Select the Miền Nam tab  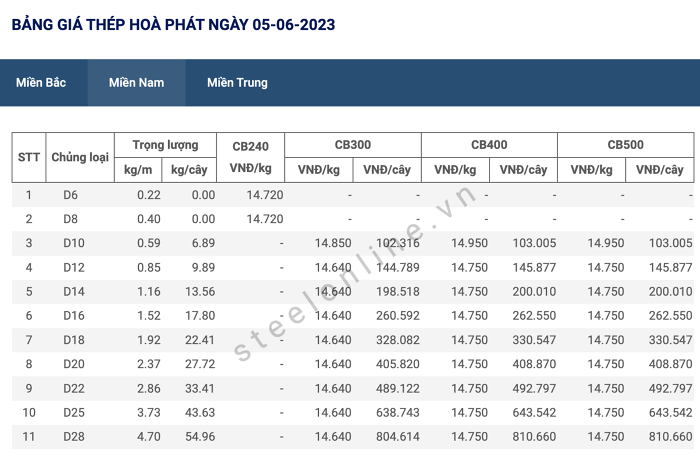tap(137, 83)
